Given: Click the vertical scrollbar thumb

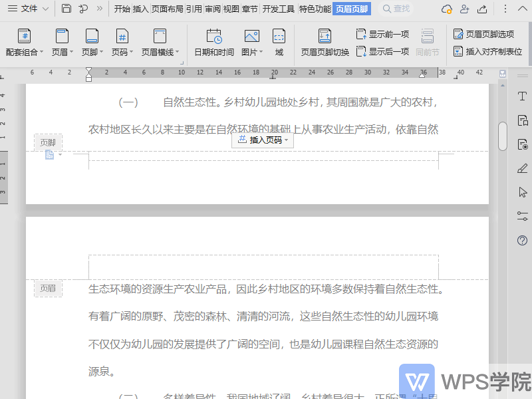Looking at the screenshot, I should pyautogui.click(x=503, y=136).
